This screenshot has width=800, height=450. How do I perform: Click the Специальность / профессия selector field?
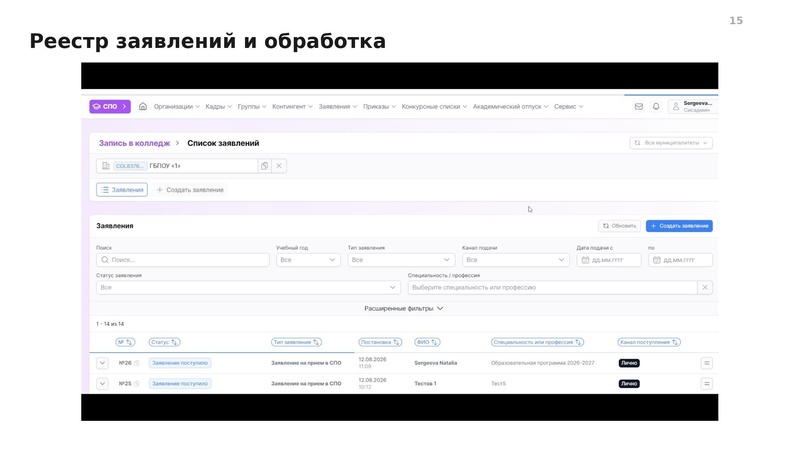coord(553,287)
